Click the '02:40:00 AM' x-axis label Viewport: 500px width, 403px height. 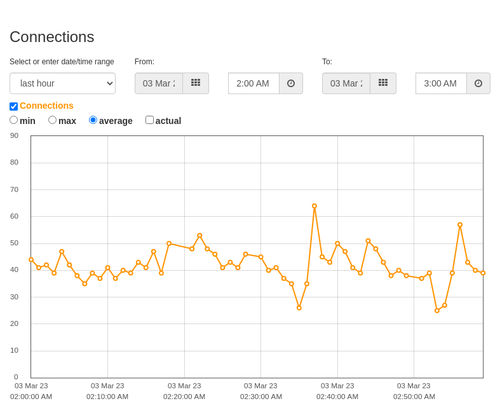pyautogui.click(x=337, y=397)
